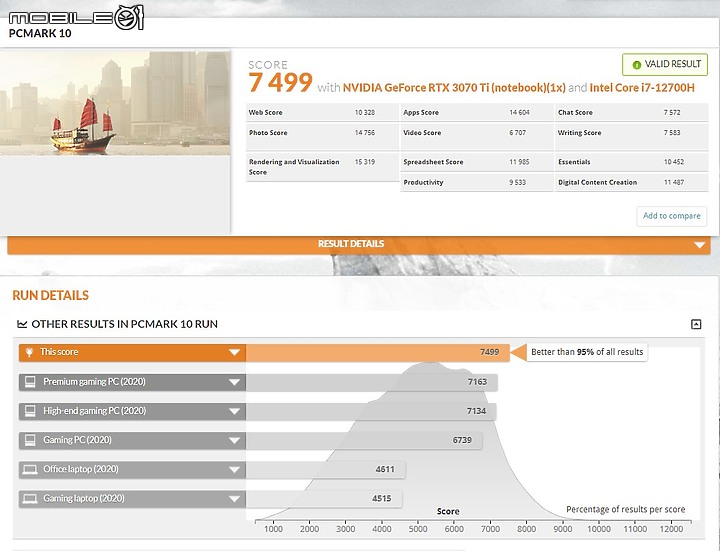Click the Gaming PC (2020) label

[77, 440]
